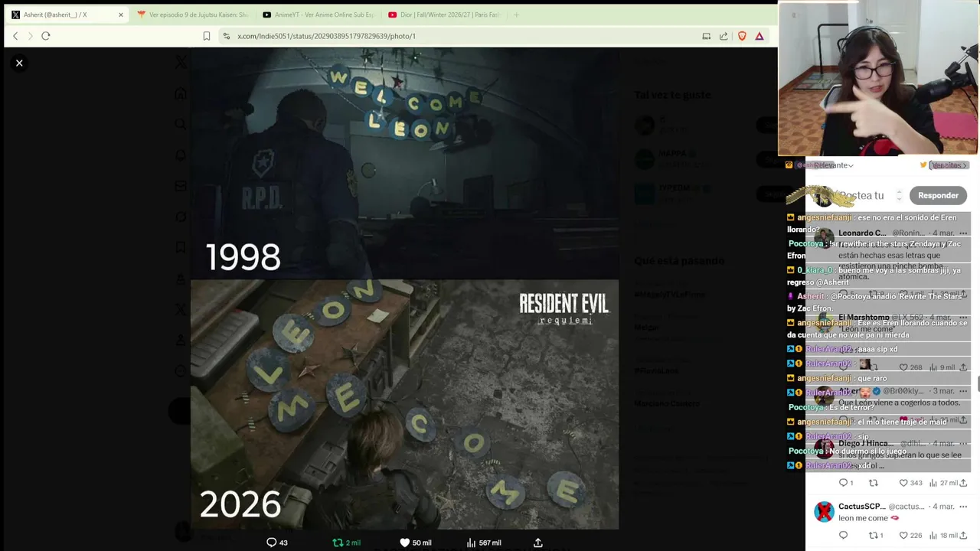Screen dimensions: 980x551
Task: Open the Diego J Hinca... display name
Action: 866,443
